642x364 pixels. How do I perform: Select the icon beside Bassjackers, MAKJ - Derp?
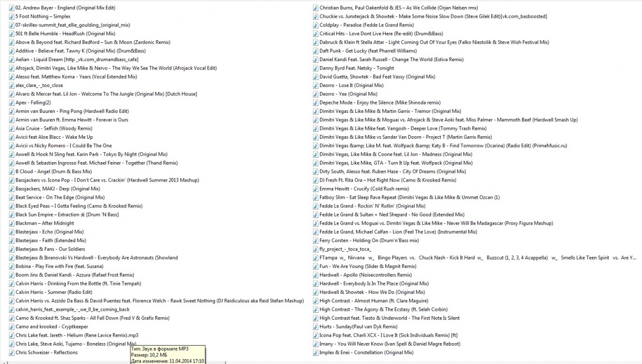tap(11, 189)
